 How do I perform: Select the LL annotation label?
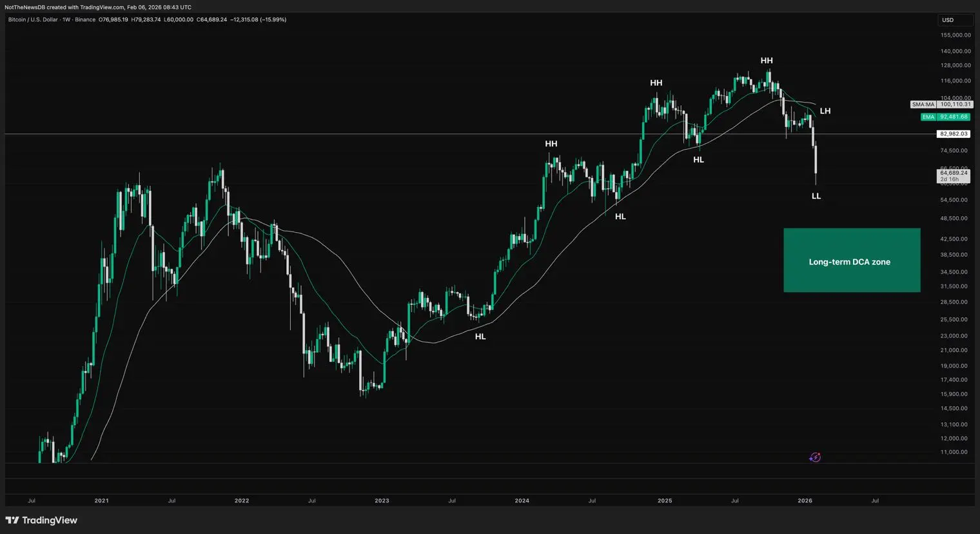816,196
